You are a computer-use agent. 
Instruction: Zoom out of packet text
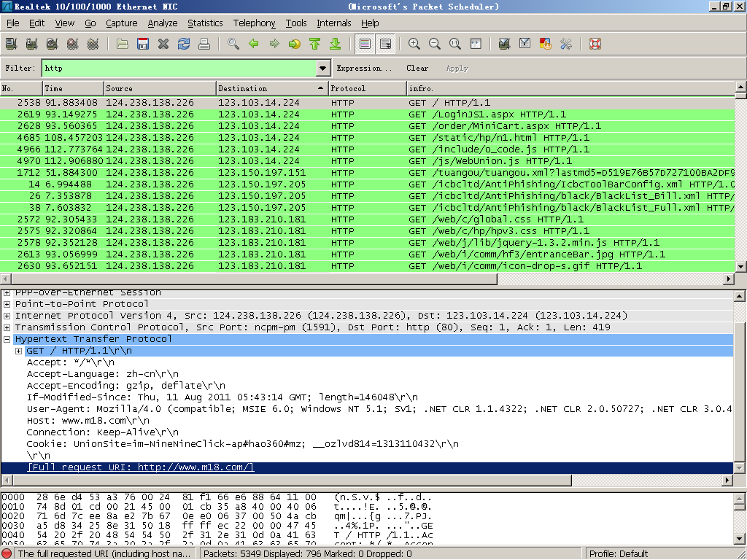point(435,44)
